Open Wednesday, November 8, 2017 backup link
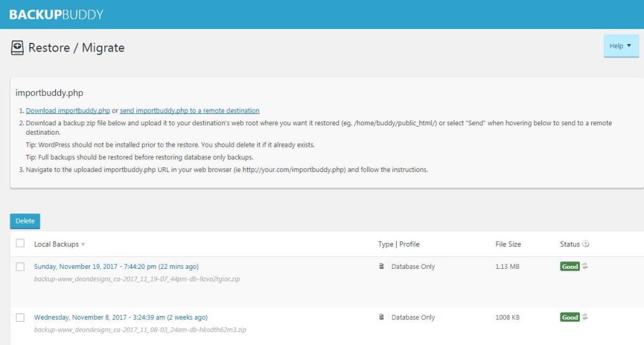644x345 pixels. point(121,317)
